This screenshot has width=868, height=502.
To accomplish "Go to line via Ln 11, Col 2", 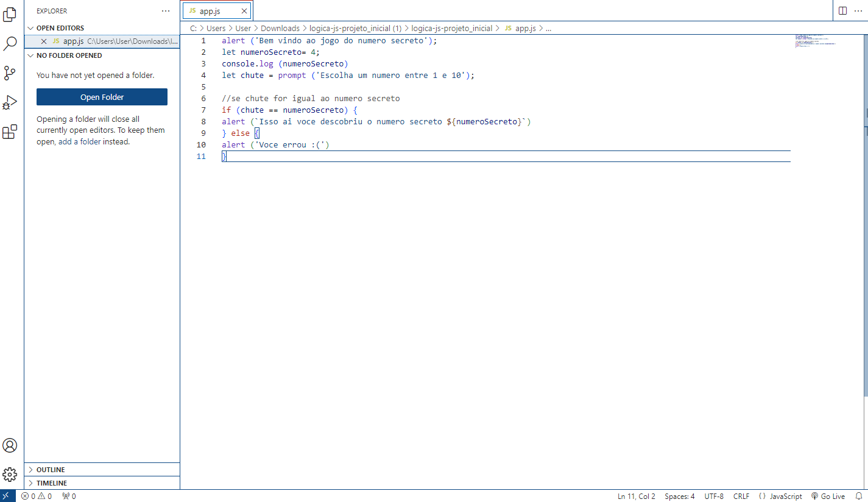I will 637,496.
